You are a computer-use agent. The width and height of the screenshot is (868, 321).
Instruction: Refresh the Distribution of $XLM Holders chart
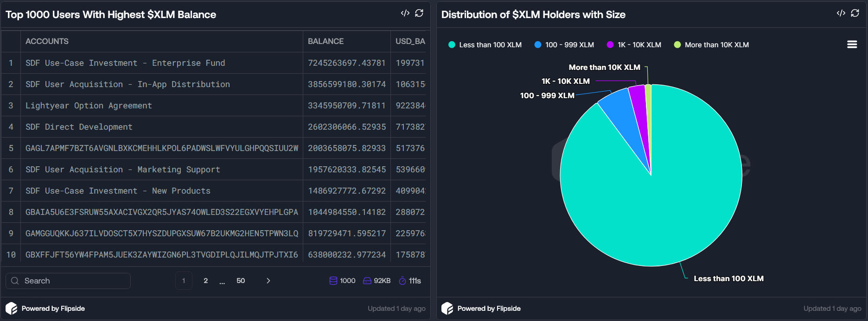pos(855,13)
